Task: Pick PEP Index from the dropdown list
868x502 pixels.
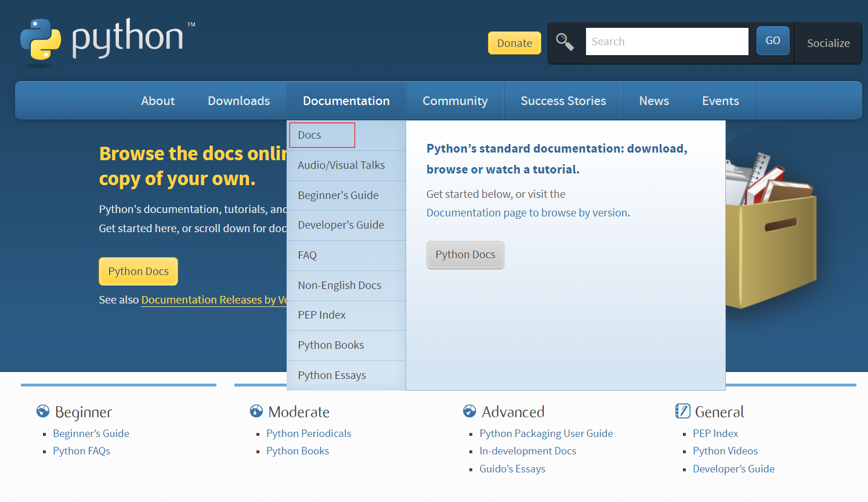Action: pyautogui.click(x=322, y=315)
